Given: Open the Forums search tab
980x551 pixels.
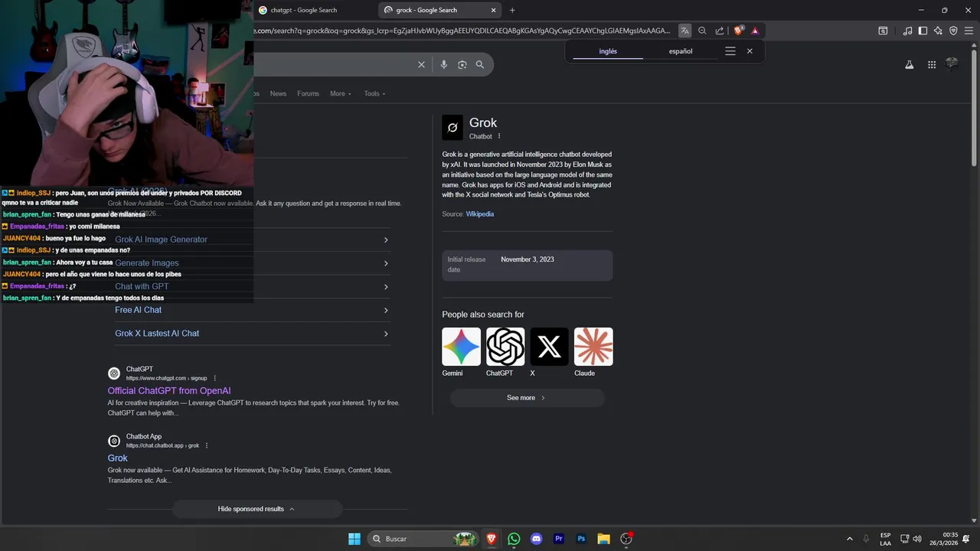Looking at the screenshot, I should pyautogui.click(x=308, y=93).
